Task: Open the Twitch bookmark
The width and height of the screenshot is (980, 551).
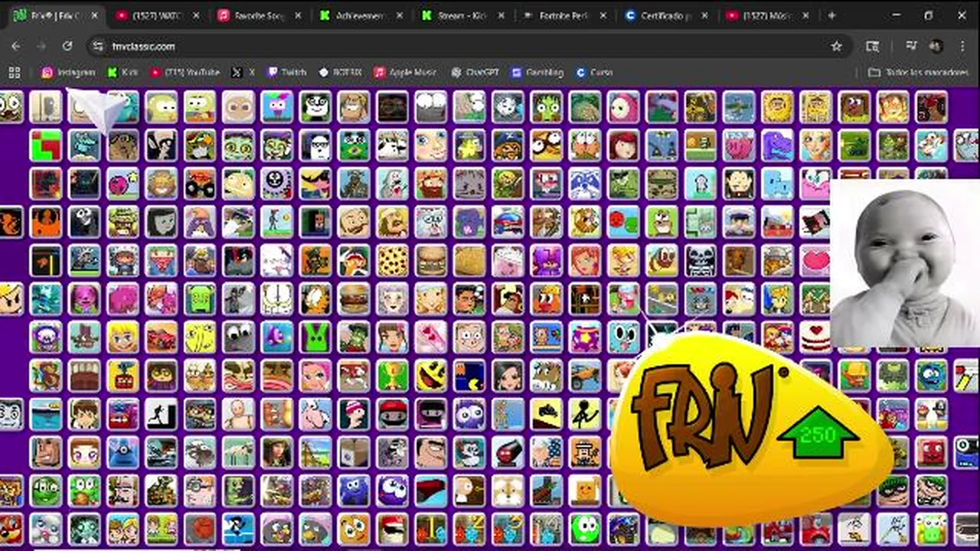Action: [286, 72]
